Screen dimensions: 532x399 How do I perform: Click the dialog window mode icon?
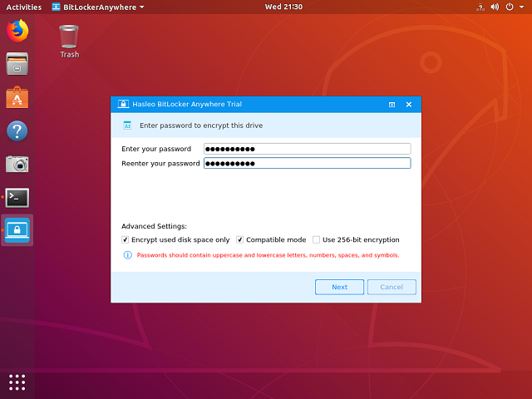point(392,105)
